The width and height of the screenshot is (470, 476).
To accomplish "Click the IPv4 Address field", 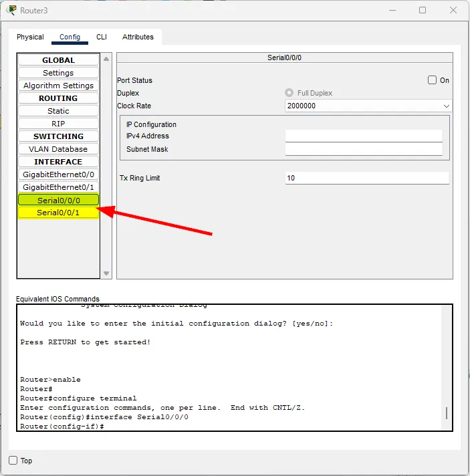I will coord(364,136).
